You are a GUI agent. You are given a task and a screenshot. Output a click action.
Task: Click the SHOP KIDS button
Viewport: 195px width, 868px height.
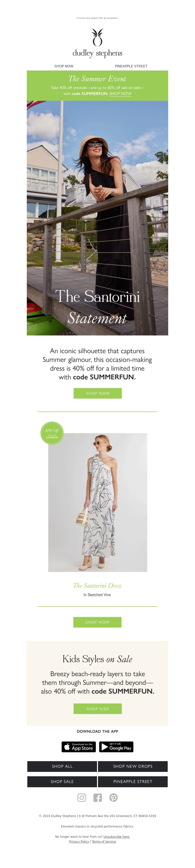tap(98, 709)
